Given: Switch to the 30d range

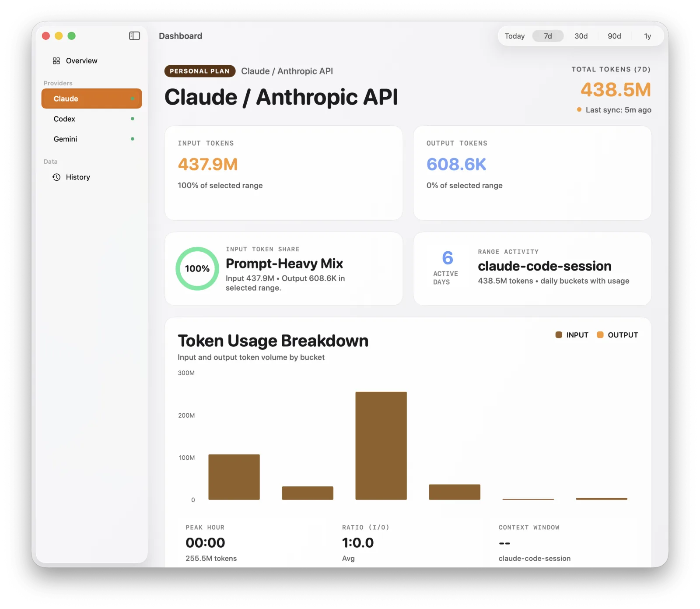Looking at the screenshot, I should tap(581, 36).
